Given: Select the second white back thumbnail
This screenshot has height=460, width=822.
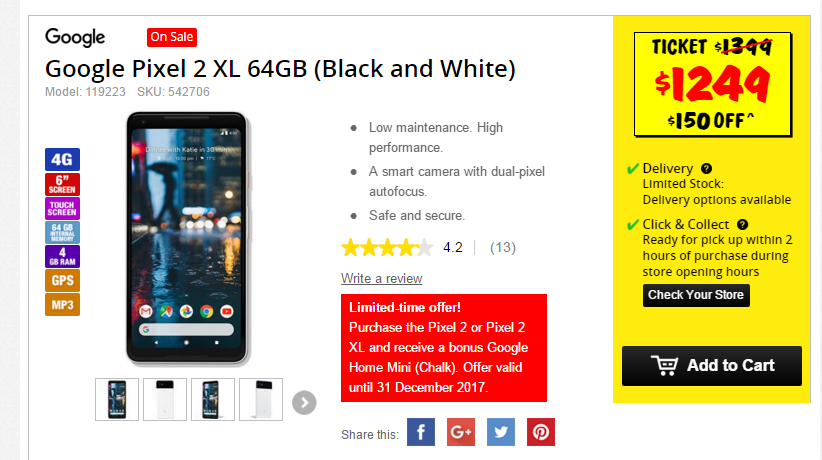Looking at the screenshot, I should (x=165, y=399).
